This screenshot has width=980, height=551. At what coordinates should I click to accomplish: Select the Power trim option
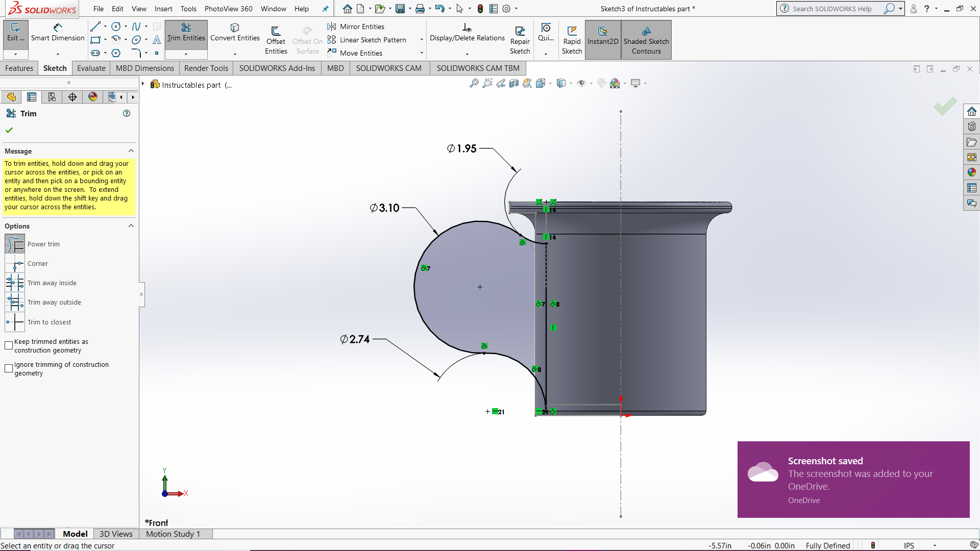(x=14, y=244)
